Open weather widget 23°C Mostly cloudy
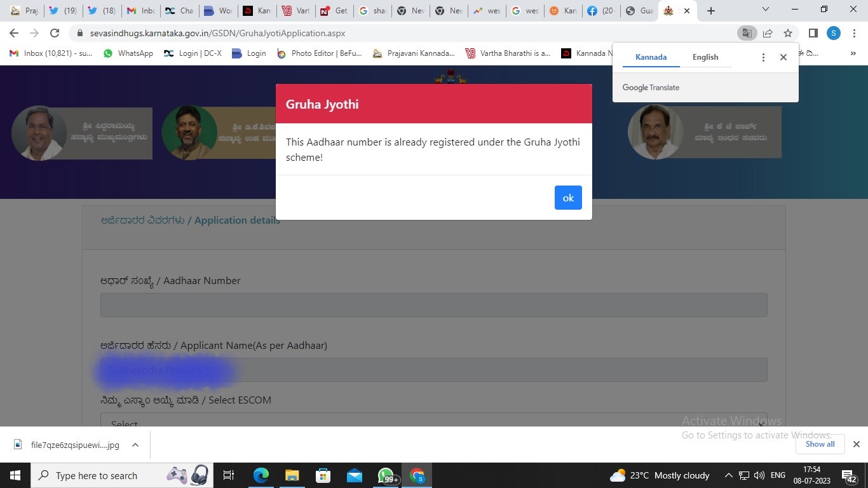The image size is (868, 488). 660,475
